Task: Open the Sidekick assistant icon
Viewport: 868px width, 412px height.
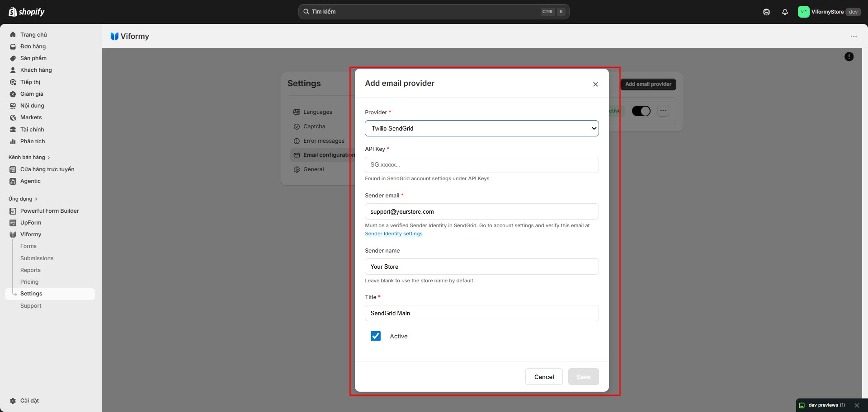Action: [766, 12]
